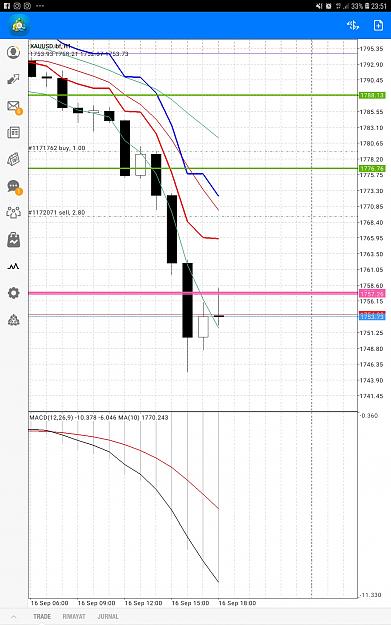This screenshot has width=391, height=625.
Task: Tap the 23:51 clock in status bar
Action: pos(379,6)
